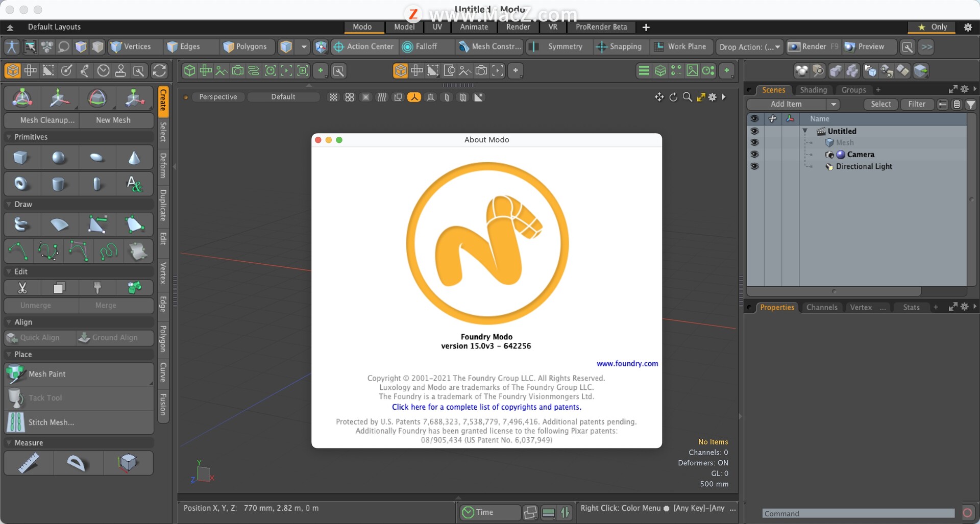The image size is (980, 524).
Task: Toggle visibility of Directional Light
Action: tap(754, 166)
